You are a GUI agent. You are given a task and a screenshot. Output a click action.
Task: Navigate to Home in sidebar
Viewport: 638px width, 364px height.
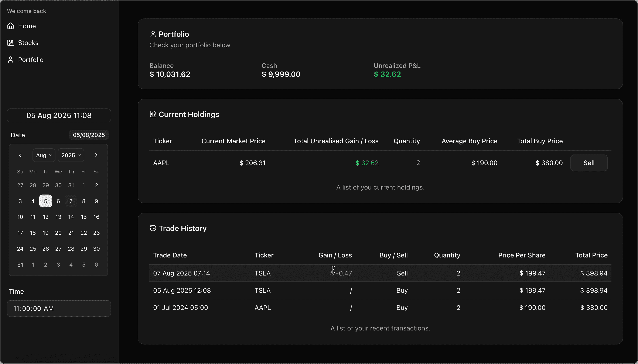pyautogui.click(x=27, y=26)
